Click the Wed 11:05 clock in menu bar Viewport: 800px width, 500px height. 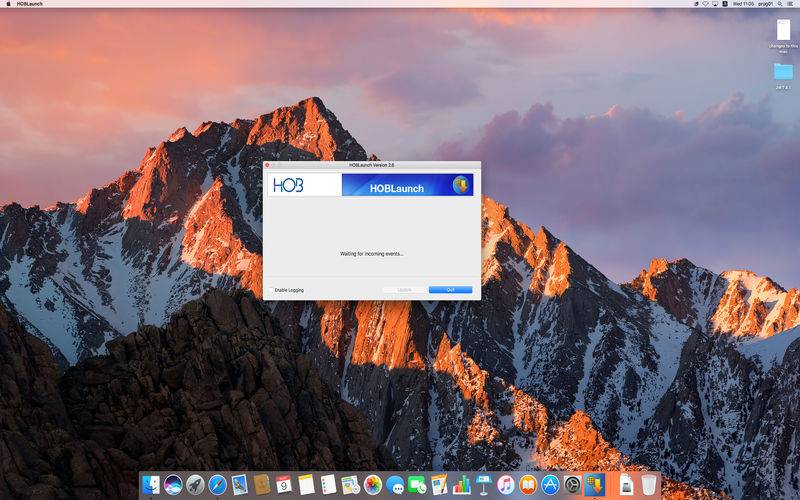click(x=743, y=4)
